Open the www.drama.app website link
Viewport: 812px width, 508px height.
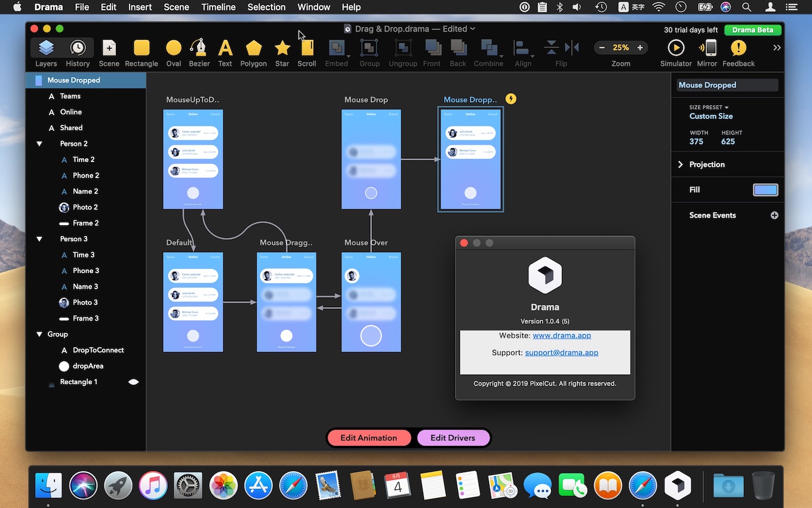[561, 335]
